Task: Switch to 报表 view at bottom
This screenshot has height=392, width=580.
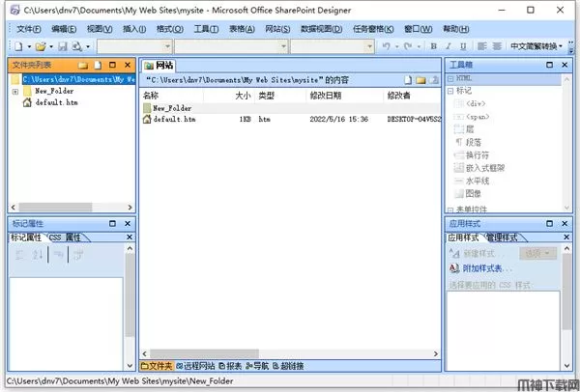Action: pos(230,366)
